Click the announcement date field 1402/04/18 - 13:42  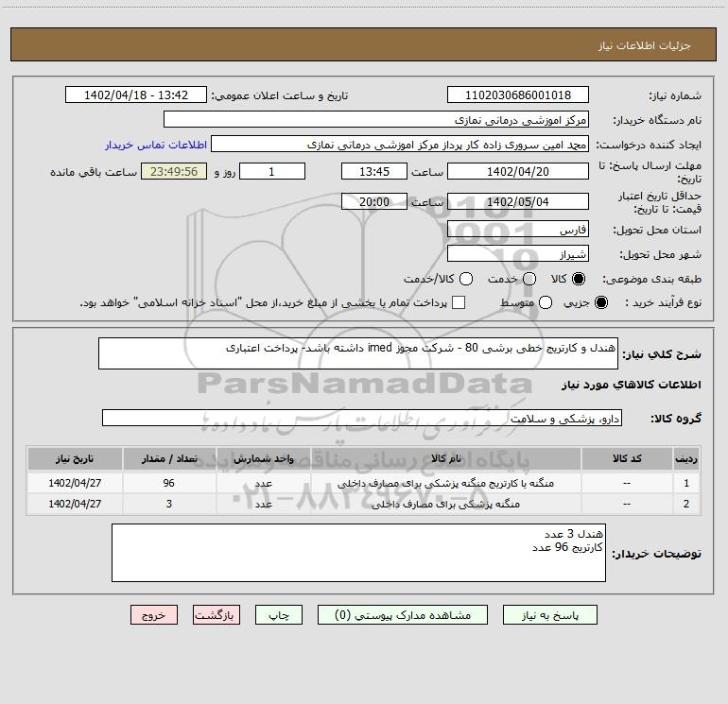(136, 94)
